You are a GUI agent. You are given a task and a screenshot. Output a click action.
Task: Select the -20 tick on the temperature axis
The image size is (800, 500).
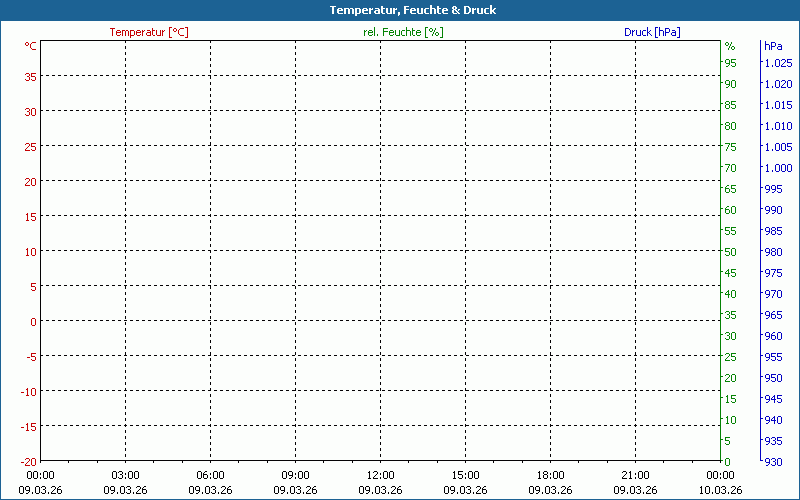(29, 461)
